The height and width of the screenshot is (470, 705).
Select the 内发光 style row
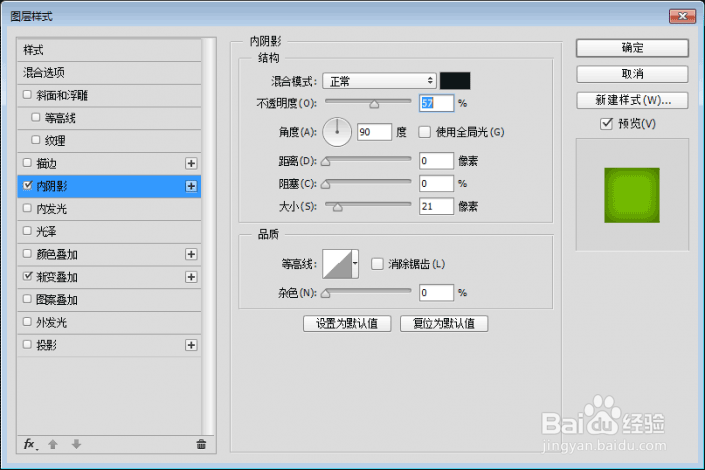(109, 209)
